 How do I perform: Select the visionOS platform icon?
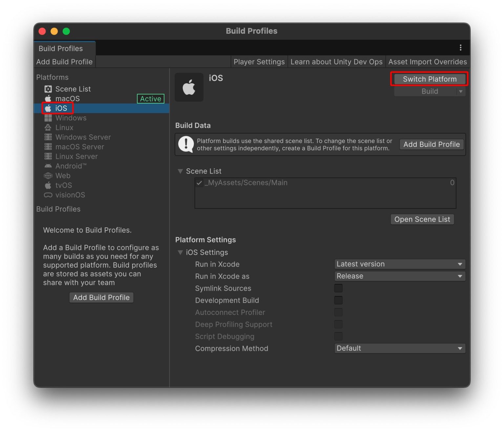click(48, 195)
